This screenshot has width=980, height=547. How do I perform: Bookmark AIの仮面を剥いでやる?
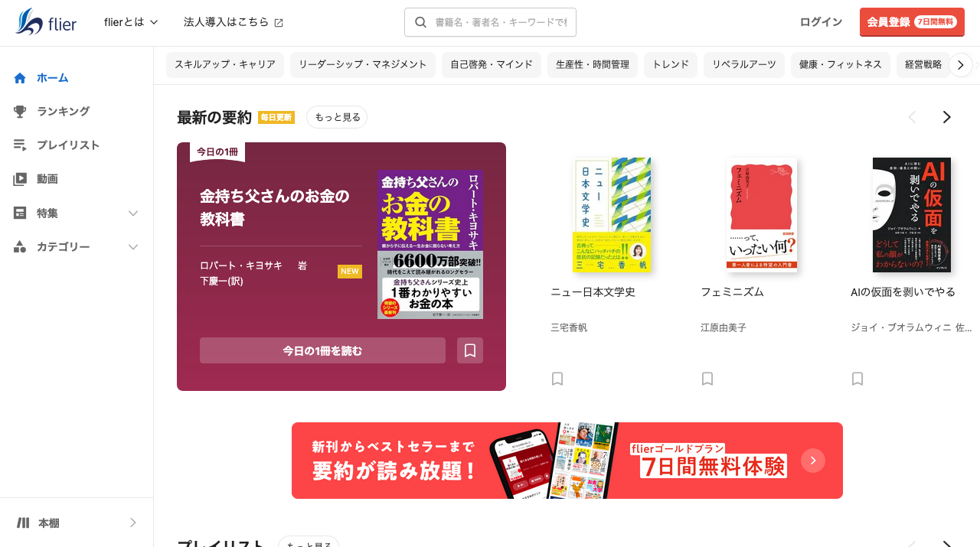tap(857, 379)
